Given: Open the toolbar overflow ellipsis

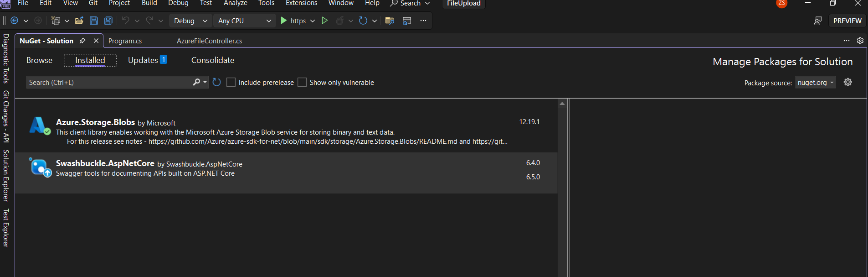Looking at the screenshot, I should (423, 21).
